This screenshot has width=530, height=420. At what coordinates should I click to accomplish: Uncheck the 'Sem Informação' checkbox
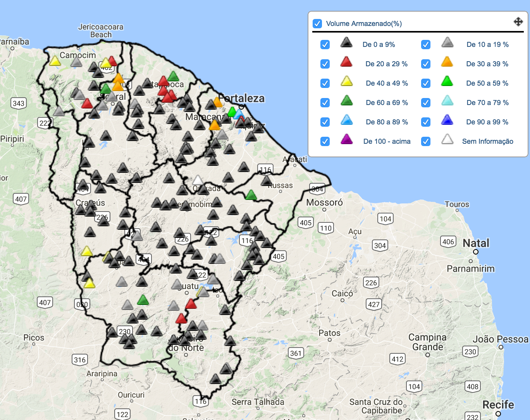pyautogui.click(x=426, y=141)
